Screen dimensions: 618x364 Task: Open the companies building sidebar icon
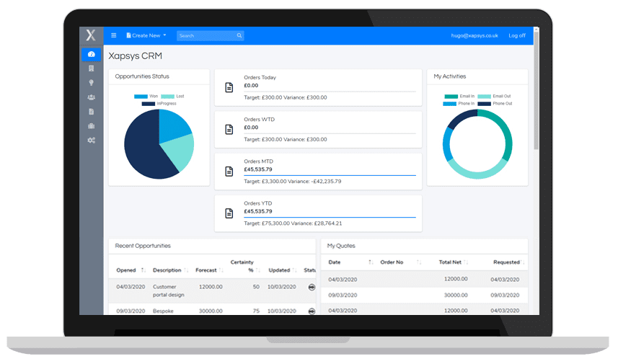(91, 68)
